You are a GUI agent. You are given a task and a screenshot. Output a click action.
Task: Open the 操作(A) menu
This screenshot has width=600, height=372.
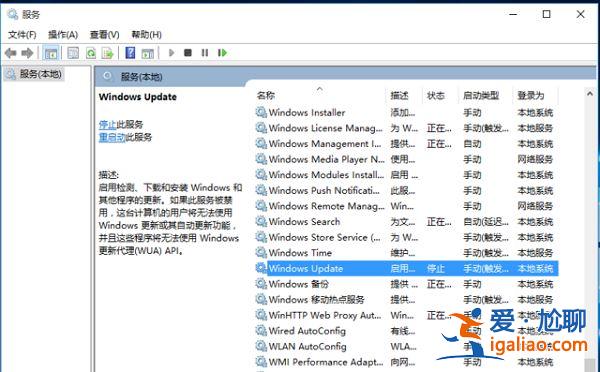[63, 35]
